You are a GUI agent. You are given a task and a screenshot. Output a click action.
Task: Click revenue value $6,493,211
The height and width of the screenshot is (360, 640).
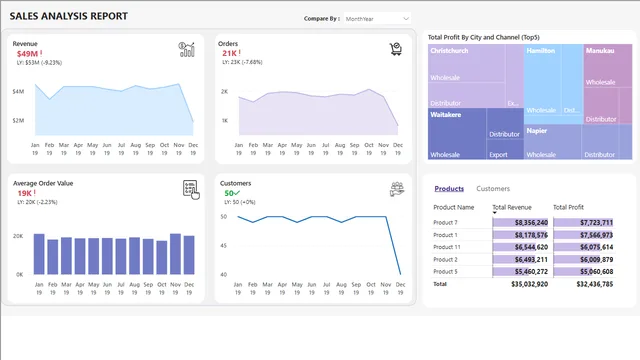tap(531, 259)
